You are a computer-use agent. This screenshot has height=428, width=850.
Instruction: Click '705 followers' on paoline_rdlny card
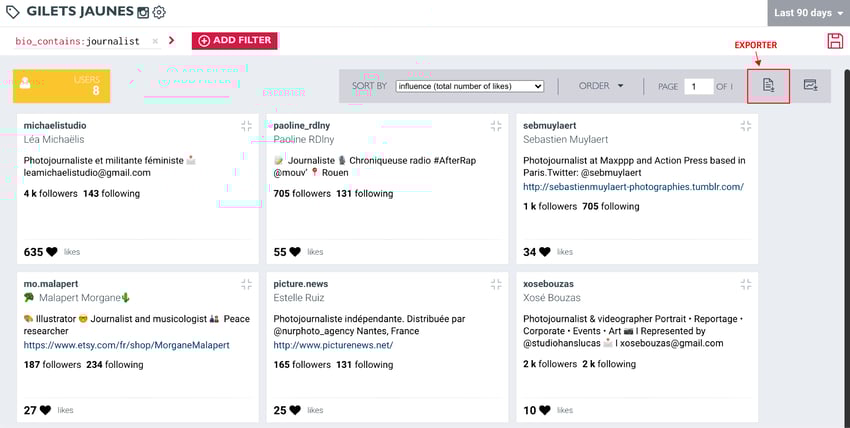pyautogui.click(x=302, y=193)
